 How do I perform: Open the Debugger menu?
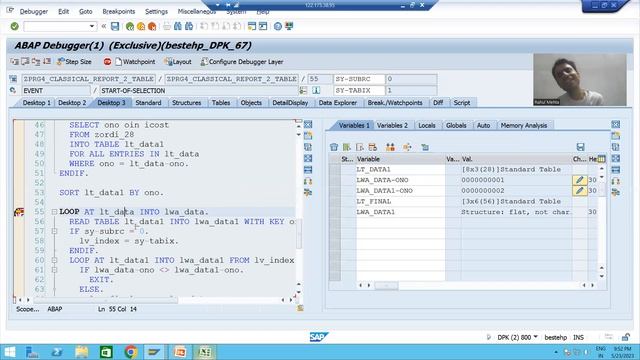click(33, 11)
